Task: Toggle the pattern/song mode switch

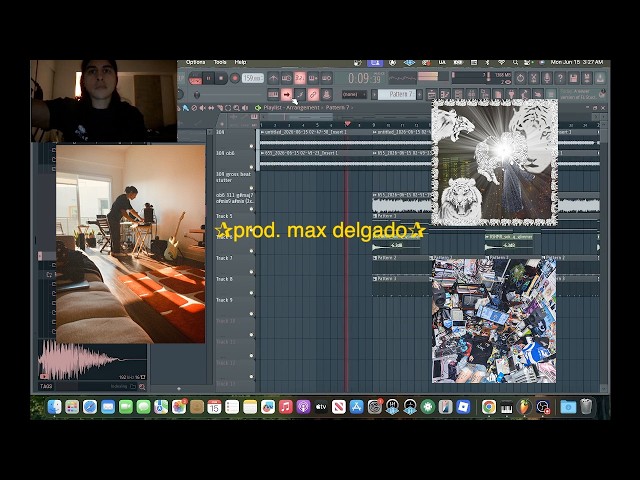Action: 195,78
